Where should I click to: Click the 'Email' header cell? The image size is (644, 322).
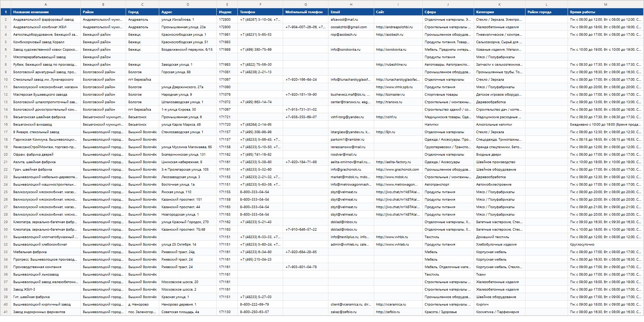point(351,12)
